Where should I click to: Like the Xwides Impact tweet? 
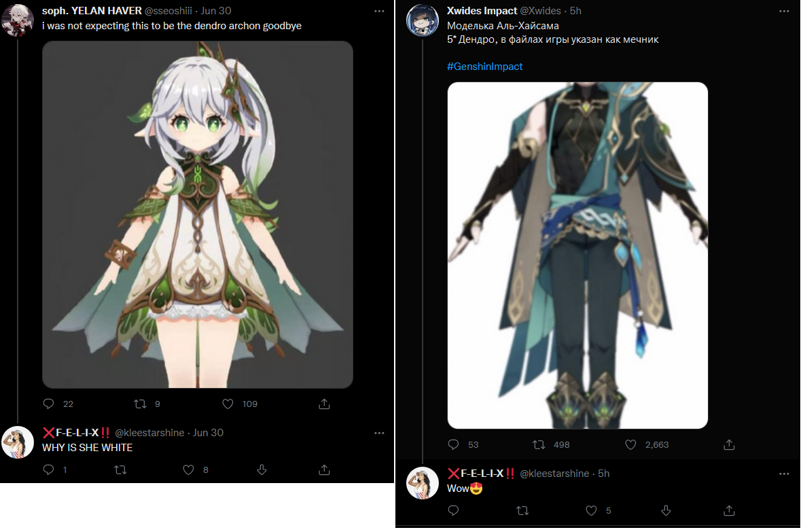click(630, 444)
